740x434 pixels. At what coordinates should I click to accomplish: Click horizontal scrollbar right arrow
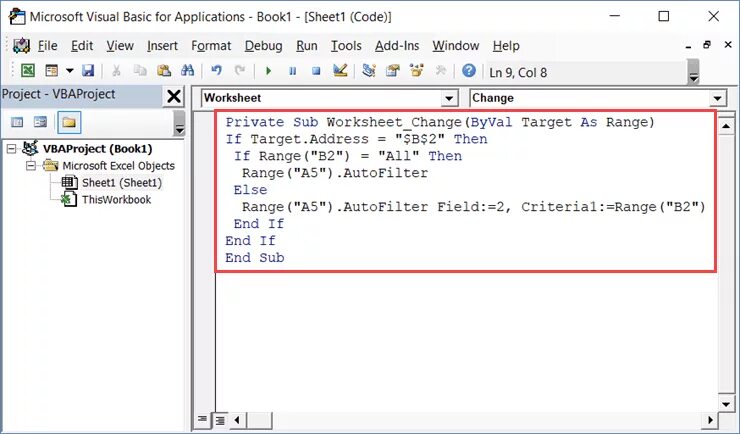pos(710,419)
